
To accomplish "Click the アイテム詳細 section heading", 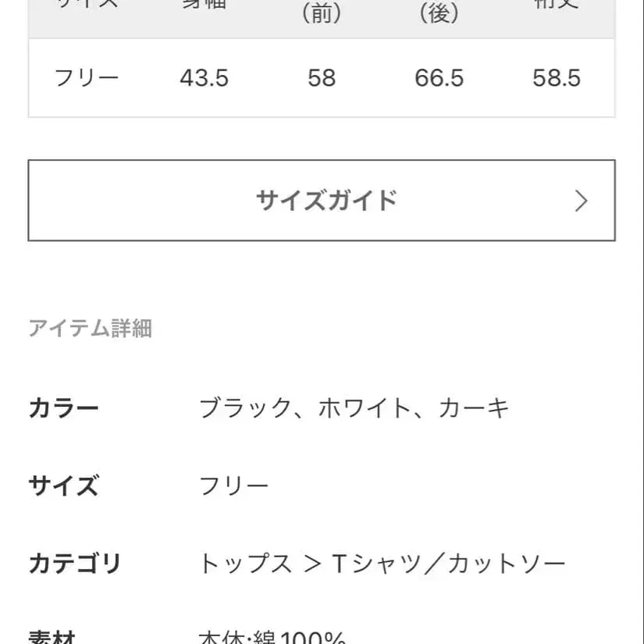I will (91, 329).
